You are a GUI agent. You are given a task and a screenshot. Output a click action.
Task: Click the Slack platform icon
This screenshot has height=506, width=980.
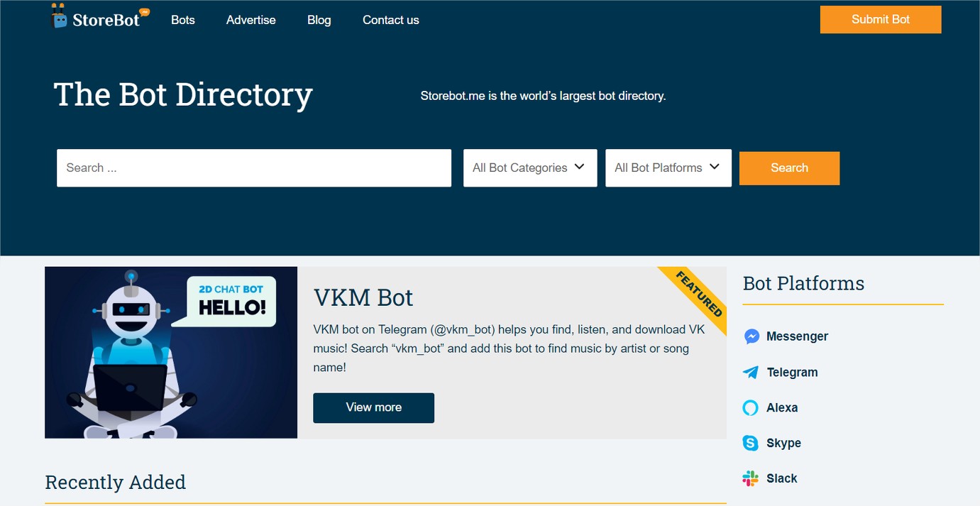coord(751,478)
